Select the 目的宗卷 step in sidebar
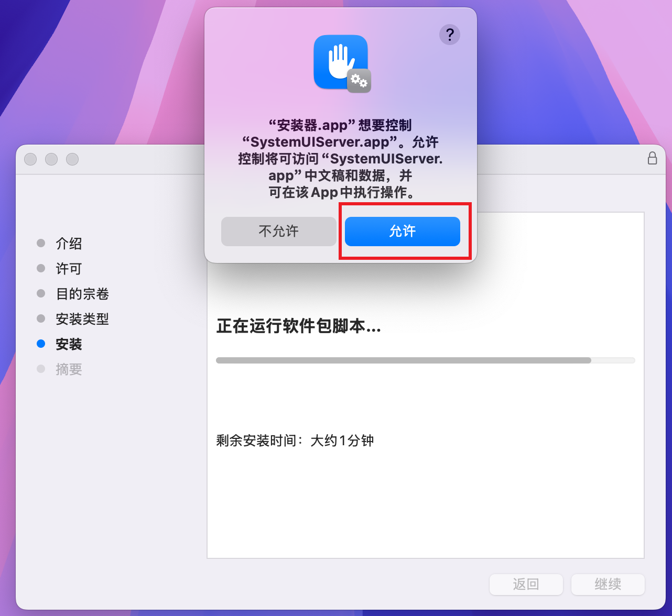This screenshot has width=672, height=616. coord(82,294)
